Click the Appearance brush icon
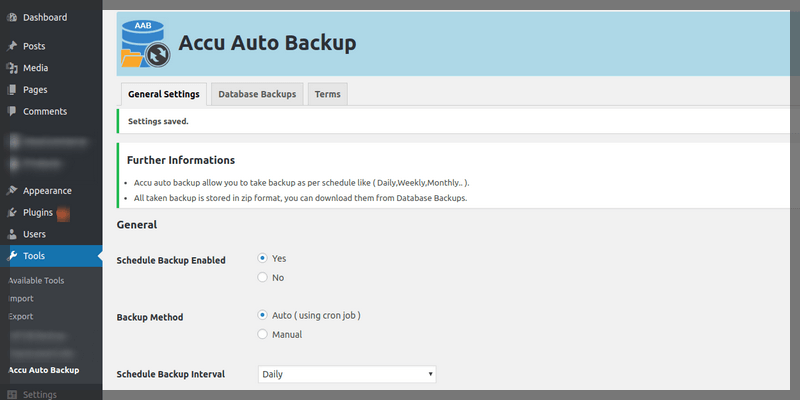800x400 pixels. (11, 190)
